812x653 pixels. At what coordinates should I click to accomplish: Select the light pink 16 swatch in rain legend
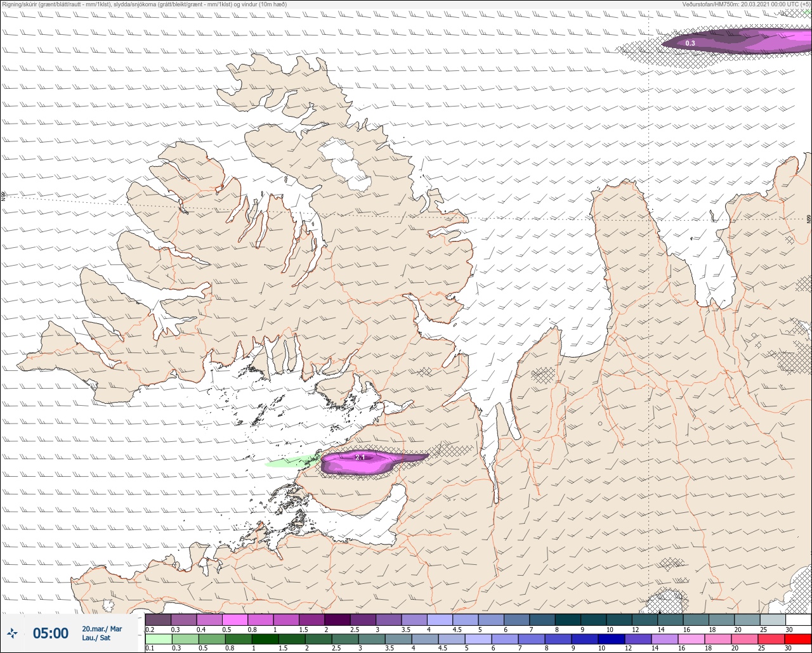point(691,638)
